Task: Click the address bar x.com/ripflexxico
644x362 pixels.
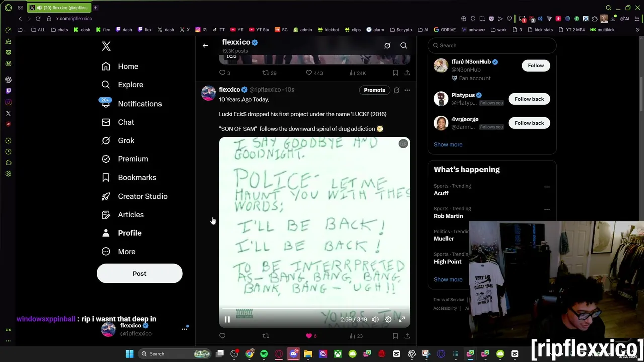Action: tap(74, 19)
